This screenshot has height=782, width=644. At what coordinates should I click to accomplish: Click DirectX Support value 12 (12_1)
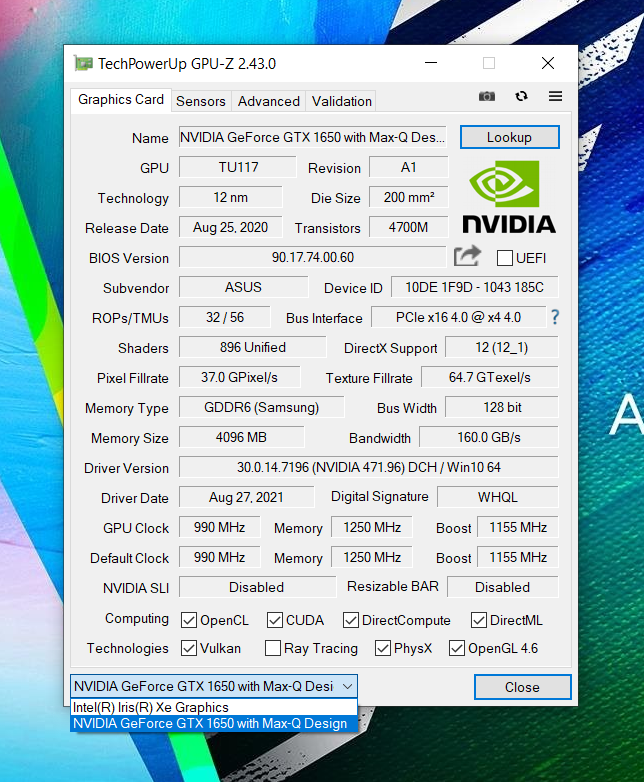tap(501, 347)
